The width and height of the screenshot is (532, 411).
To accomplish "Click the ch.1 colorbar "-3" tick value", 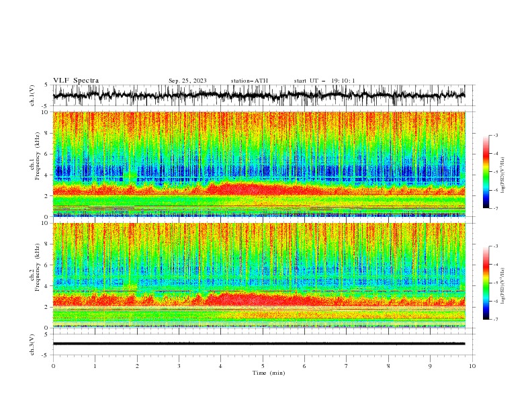I will (496, 135).
